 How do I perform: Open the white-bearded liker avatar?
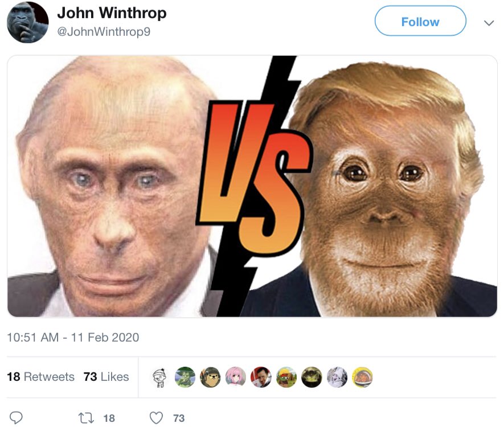click(337, 377)
